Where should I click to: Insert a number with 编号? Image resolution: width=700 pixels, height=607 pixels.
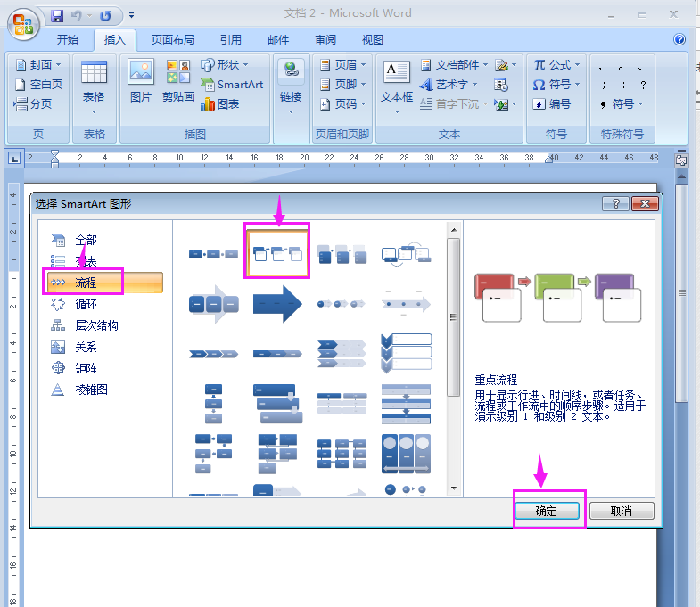(552, 104)
